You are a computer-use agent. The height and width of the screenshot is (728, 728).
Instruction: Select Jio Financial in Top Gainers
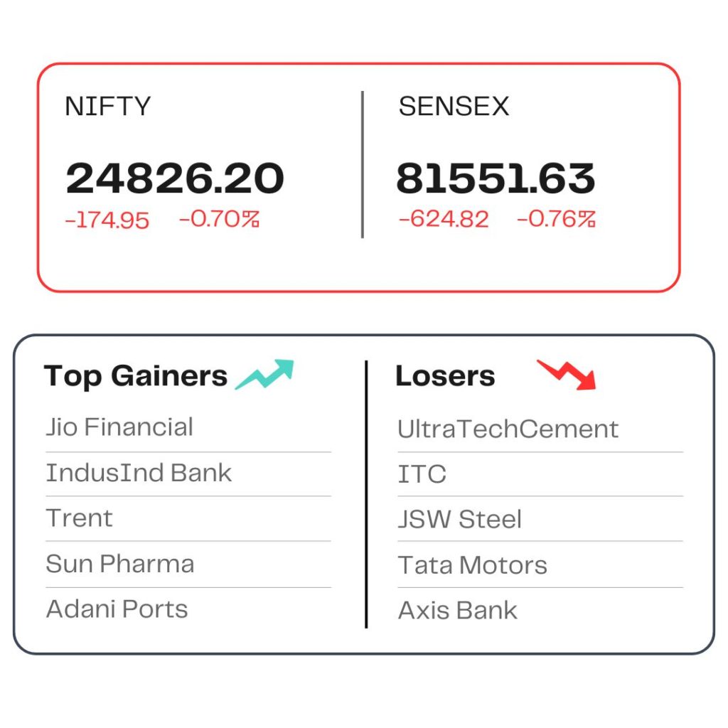119,427
